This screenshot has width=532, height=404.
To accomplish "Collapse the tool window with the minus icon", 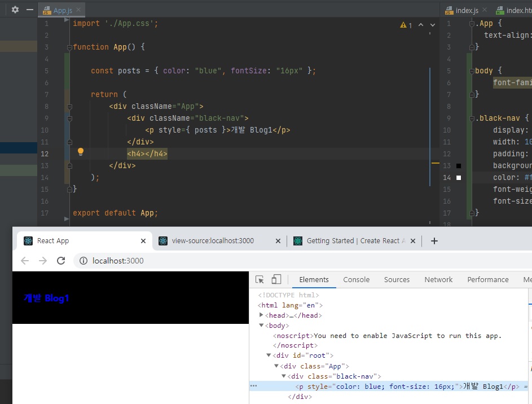I will tap(30, 10).
